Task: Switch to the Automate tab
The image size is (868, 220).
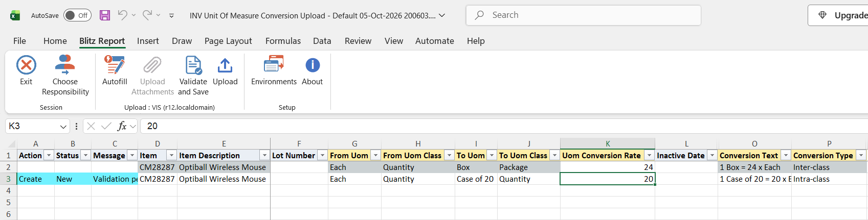Action: pos(435,41)
